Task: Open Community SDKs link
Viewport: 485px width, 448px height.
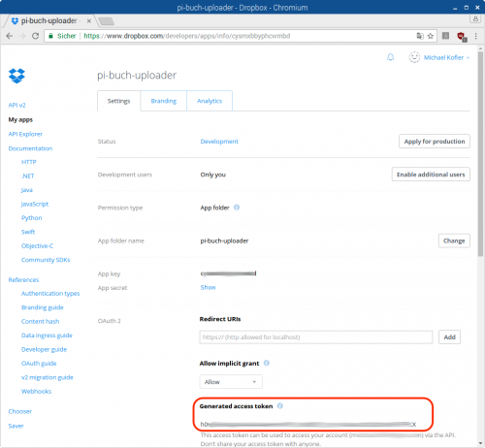Action: click(46, 260)
